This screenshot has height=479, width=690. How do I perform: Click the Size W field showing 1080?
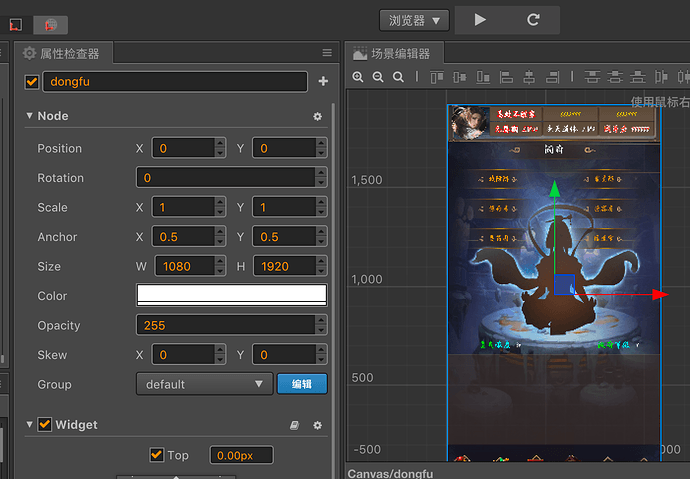(x=185, y=266)
